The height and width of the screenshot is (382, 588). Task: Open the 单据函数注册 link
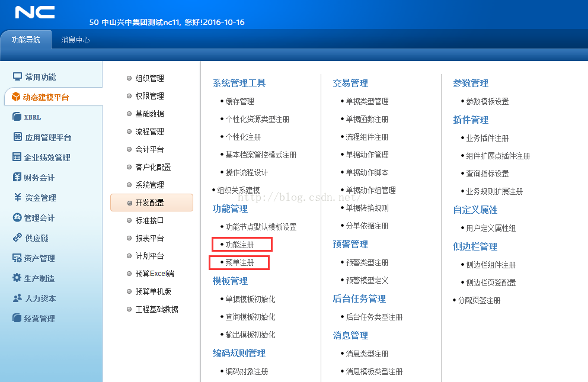(x=367, y=119)
